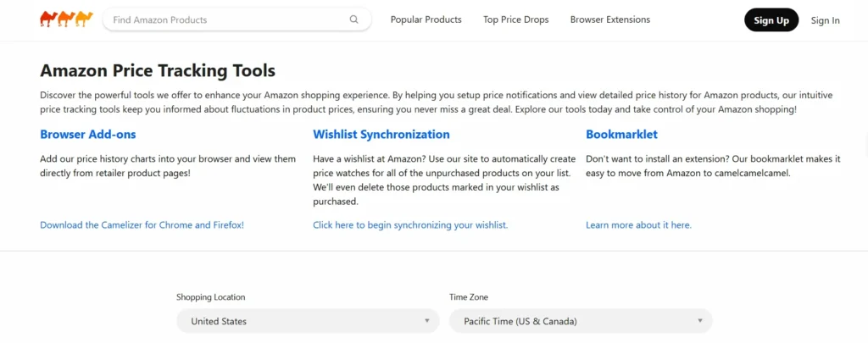The image size is (868, 343).
Task: Click the Time Zone field label
Action: pyautogui.click(x=469, y=297)
